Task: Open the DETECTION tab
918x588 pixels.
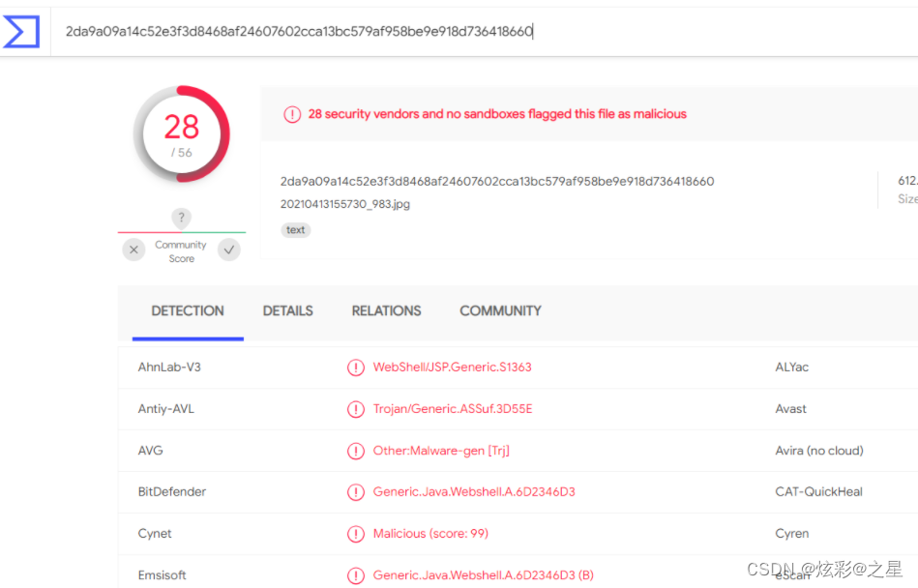Action: coord(188,311)
